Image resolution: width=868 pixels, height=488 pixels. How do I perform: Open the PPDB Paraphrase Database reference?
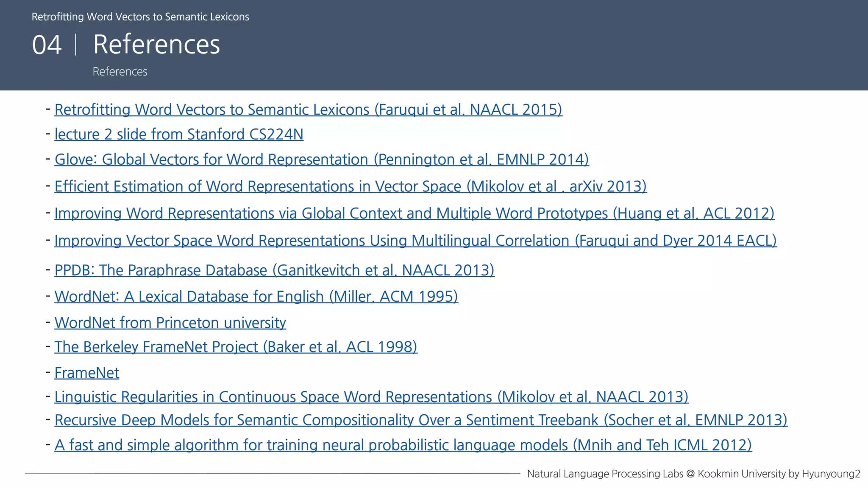point(274,270)
